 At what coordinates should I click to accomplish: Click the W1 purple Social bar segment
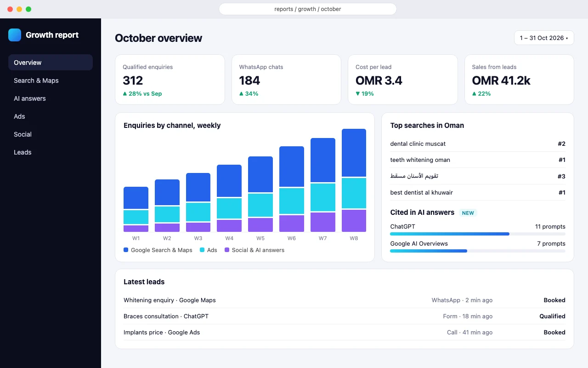pos(136,229)
